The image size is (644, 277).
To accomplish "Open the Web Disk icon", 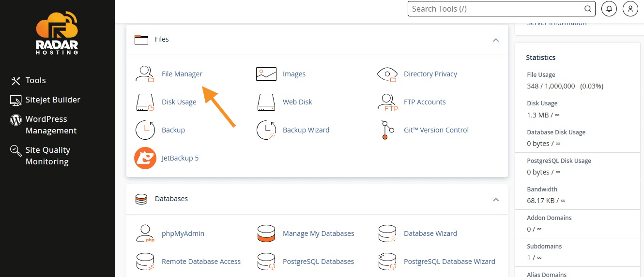I will (266, 102).
